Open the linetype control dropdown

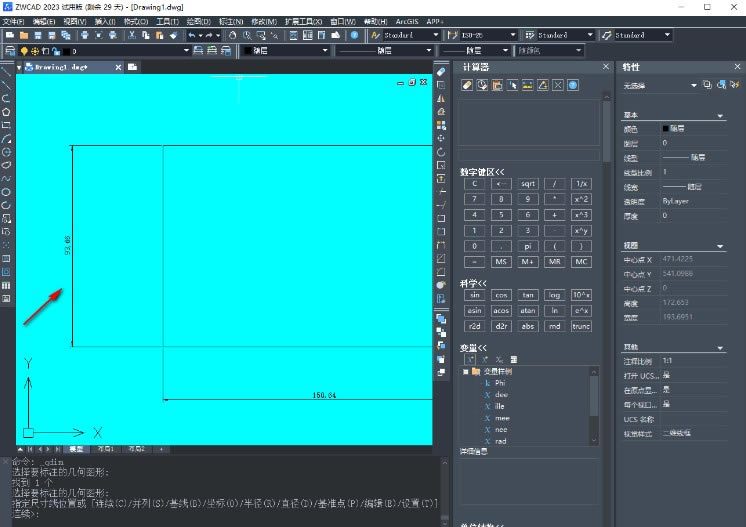click(428, 50)
